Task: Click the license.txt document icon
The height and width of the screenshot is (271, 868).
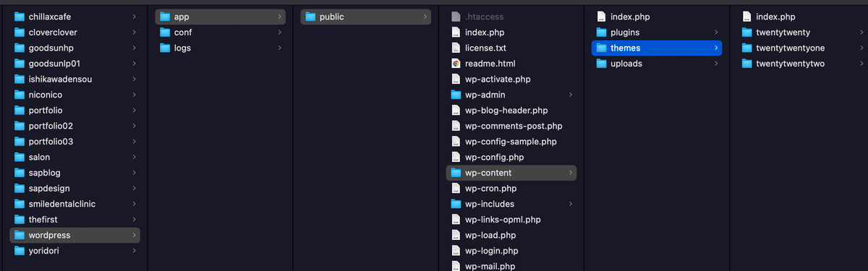Action: [x=456, y=48]
